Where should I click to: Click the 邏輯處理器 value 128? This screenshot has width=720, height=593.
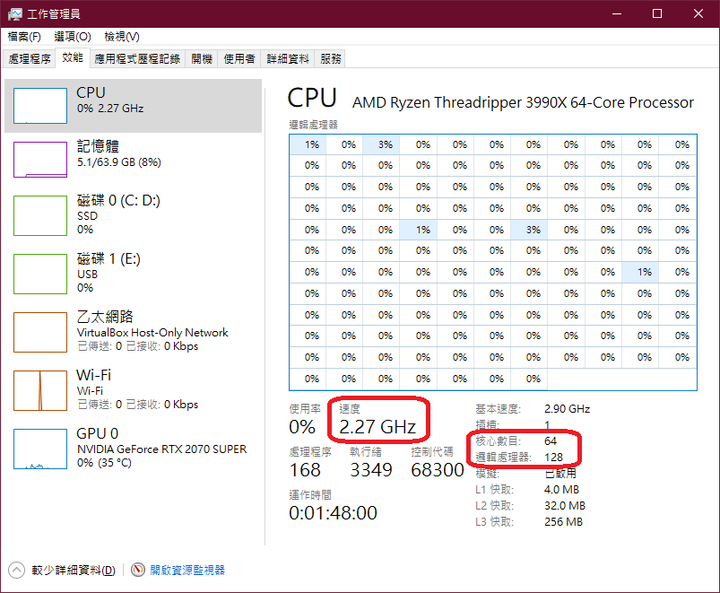554,457
